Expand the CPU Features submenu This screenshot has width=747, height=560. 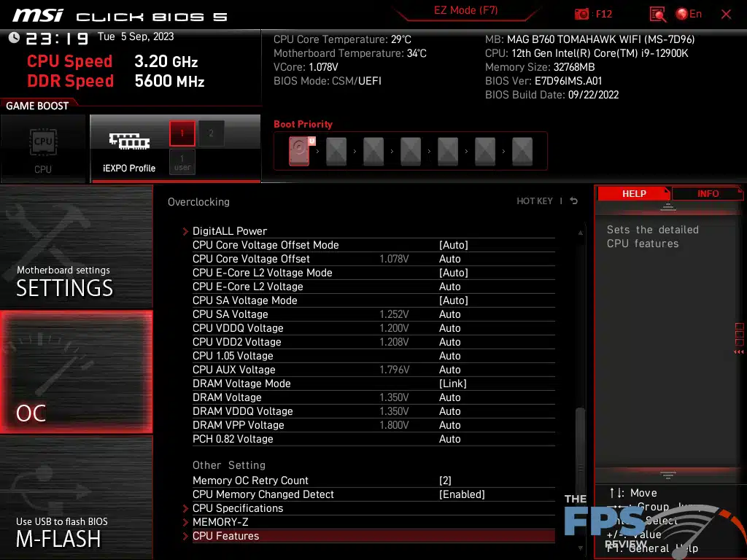point(373,536)
